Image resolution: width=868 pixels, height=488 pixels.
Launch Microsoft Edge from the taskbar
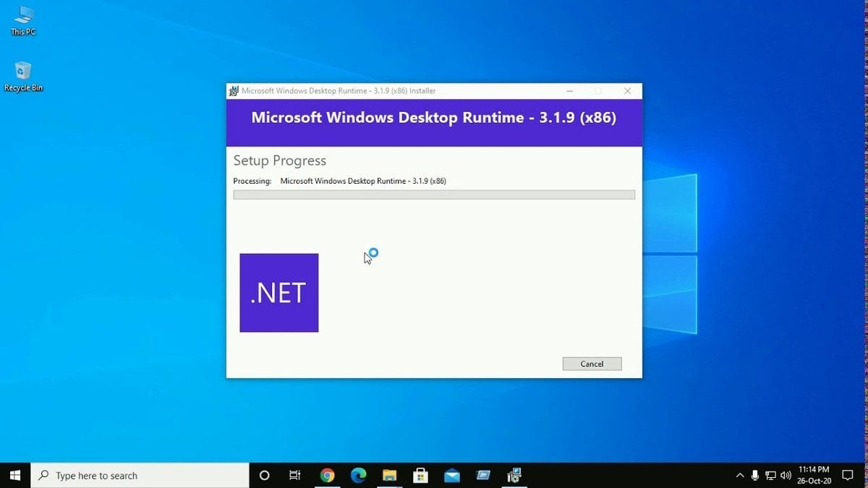coord(358,475)
